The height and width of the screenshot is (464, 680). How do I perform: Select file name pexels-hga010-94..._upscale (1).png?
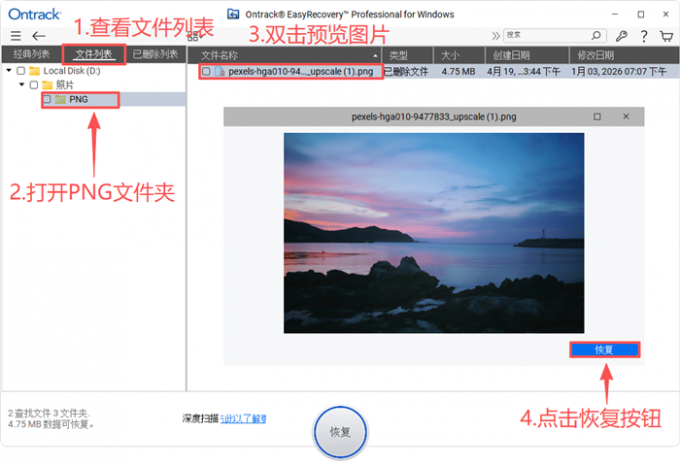(301, 72)
